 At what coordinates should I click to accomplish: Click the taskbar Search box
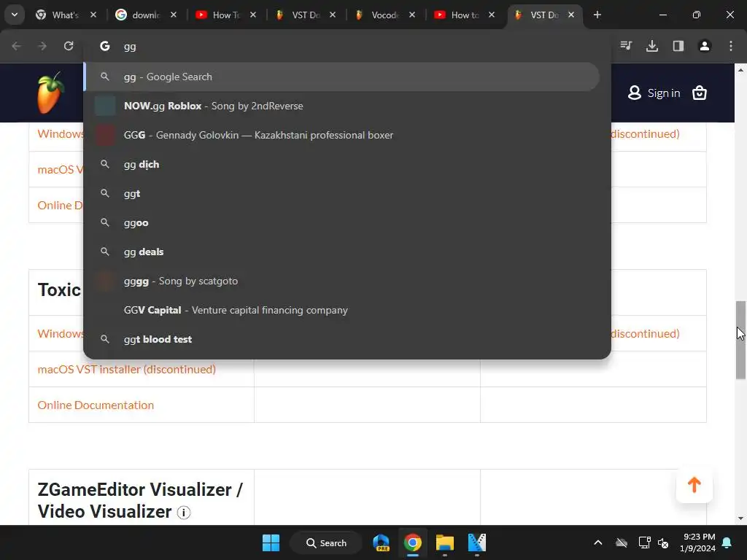click(x=326, y=542)
